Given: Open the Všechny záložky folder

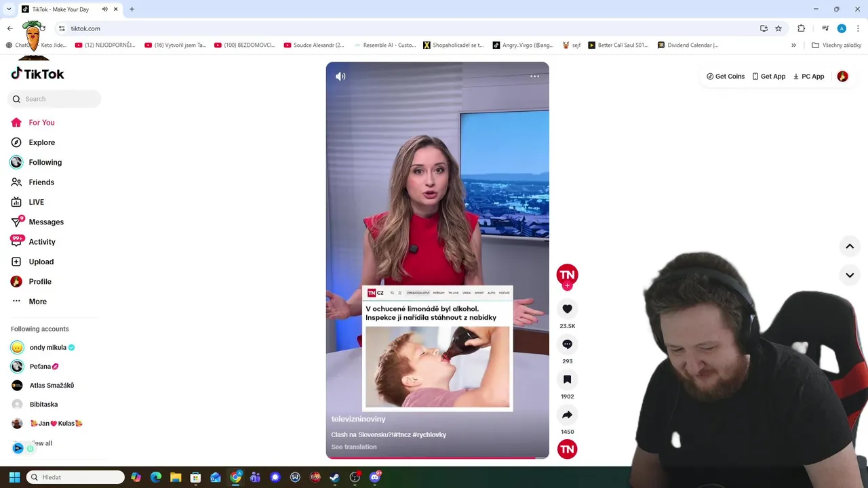Looking at the screenshot, I should click(x=836, y=45).
